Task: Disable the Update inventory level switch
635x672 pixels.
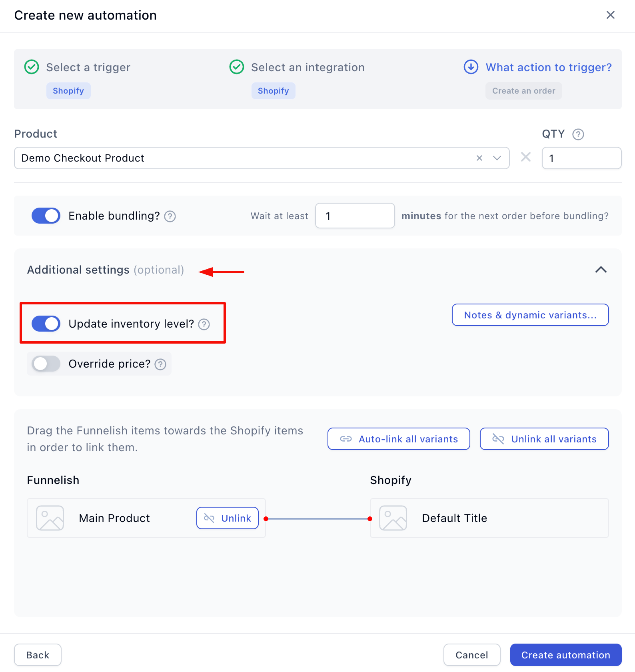Action: (46, 324)
